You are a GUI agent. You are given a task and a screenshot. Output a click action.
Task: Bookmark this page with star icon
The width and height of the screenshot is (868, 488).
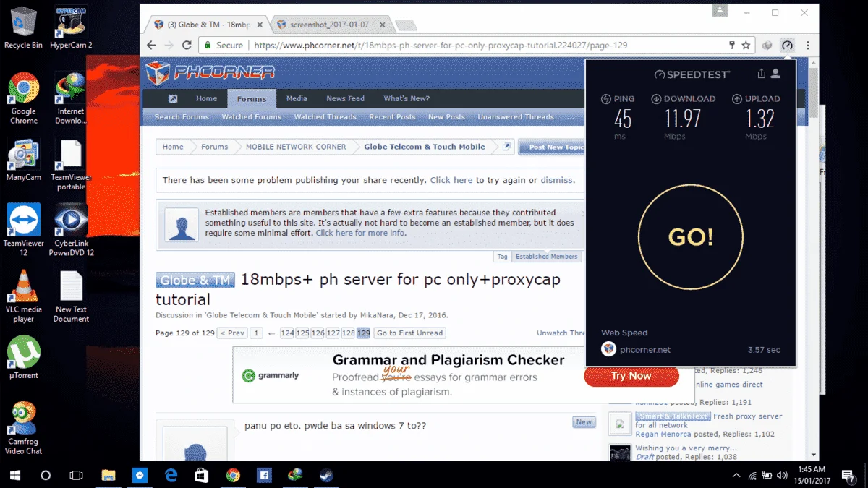click(x=746, y=45)
